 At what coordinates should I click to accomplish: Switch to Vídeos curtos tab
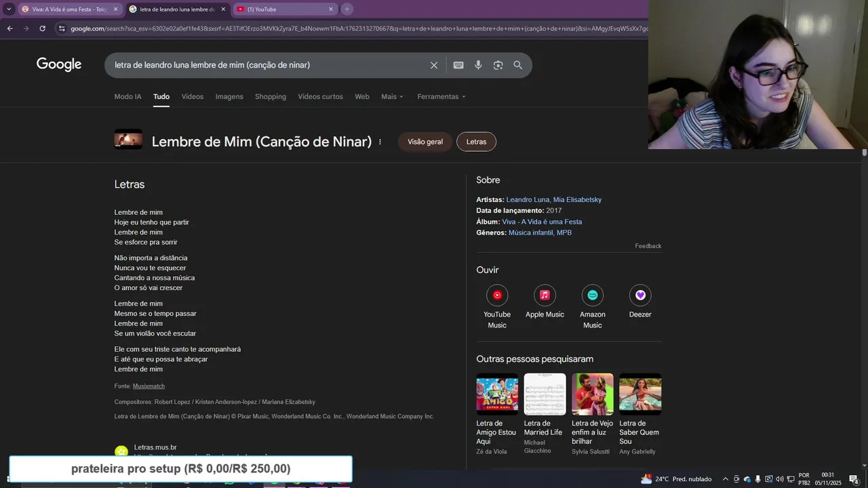[x=321, y=96]
